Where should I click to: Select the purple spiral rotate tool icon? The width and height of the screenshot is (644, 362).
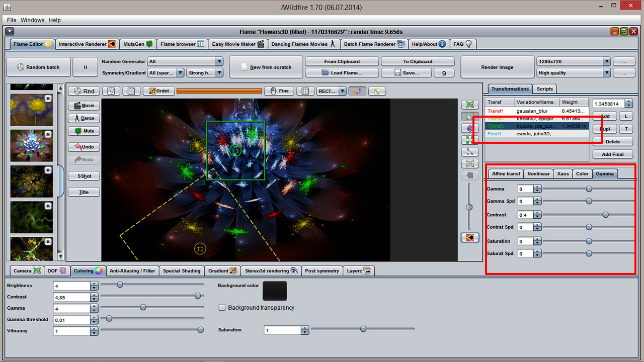click(x=470, y=128)
